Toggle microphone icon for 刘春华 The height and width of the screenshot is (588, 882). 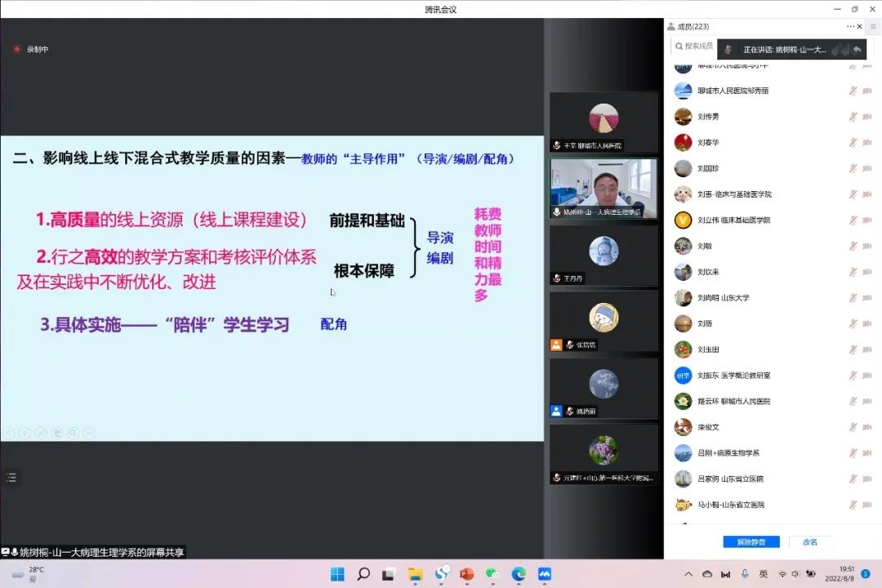point(853,143)
